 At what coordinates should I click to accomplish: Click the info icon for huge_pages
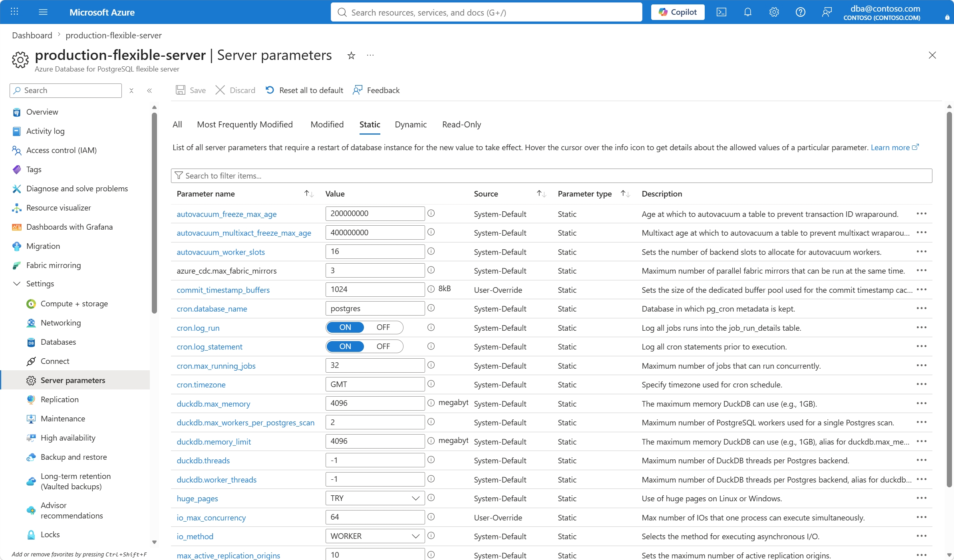coord(431,498)
